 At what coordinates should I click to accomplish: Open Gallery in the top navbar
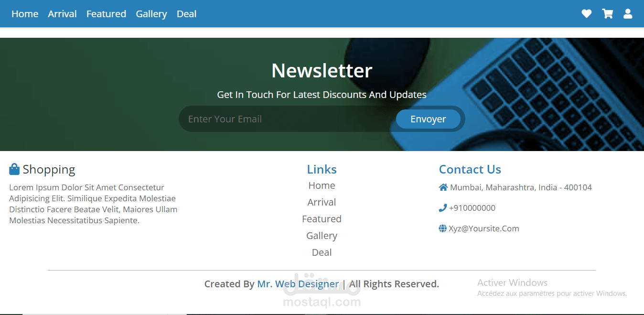151,14
